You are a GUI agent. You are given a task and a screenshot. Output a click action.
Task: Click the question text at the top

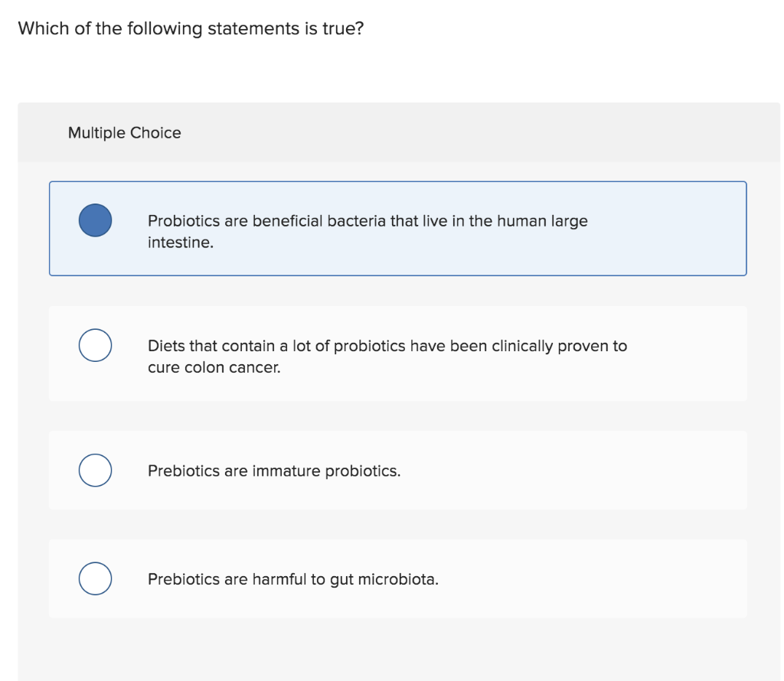click(x=190, y=28)
